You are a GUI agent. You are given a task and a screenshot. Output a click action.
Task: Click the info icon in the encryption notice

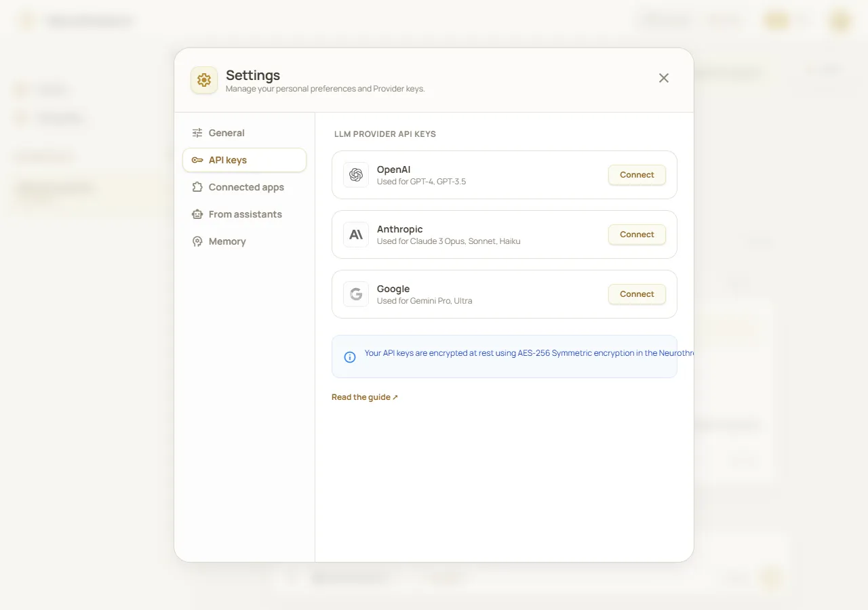tap(350, 357)
